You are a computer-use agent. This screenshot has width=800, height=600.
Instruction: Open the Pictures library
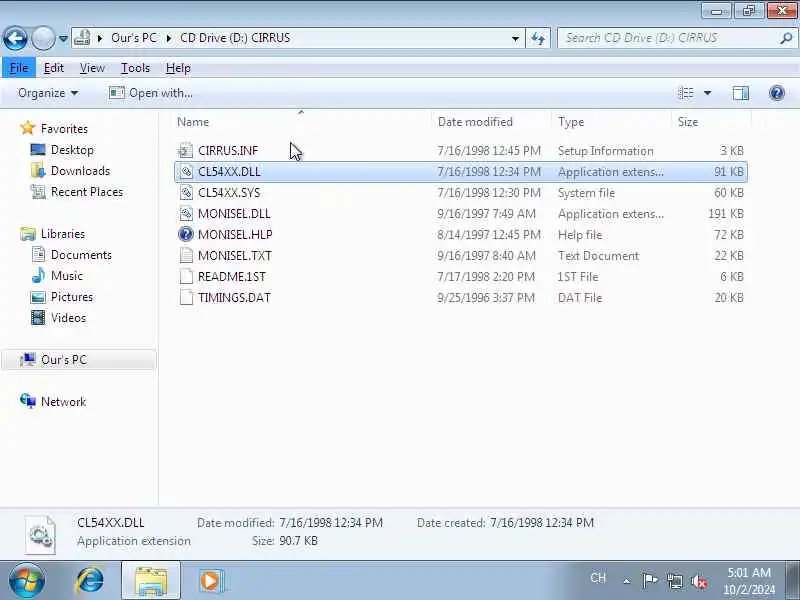pos(71,296)
